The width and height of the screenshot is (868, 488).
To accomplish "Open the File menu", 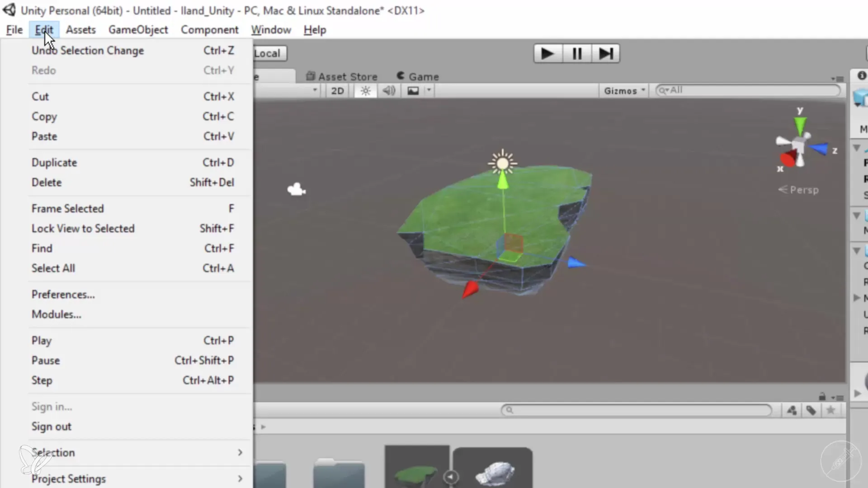I will coord(14,30).
